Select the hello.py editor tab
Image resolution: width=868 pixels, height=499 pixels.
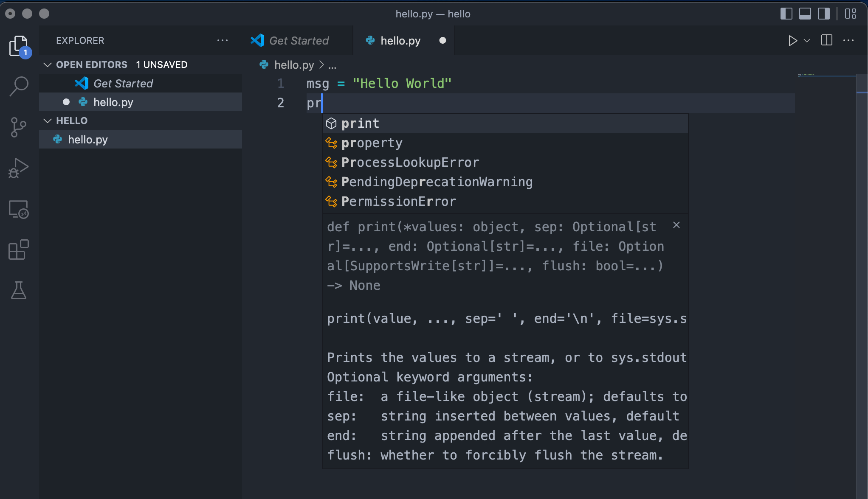[x=400, y=40]
